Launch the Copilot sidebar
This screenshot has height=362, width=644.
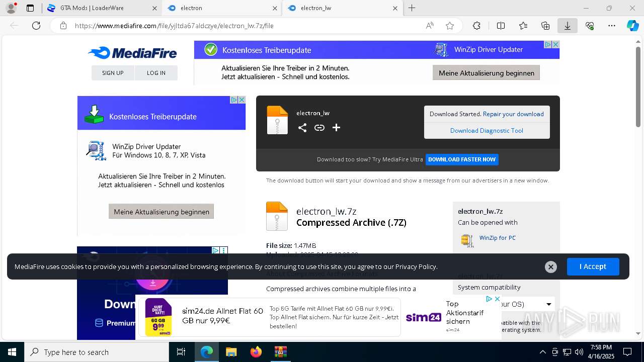click(633, 26)
